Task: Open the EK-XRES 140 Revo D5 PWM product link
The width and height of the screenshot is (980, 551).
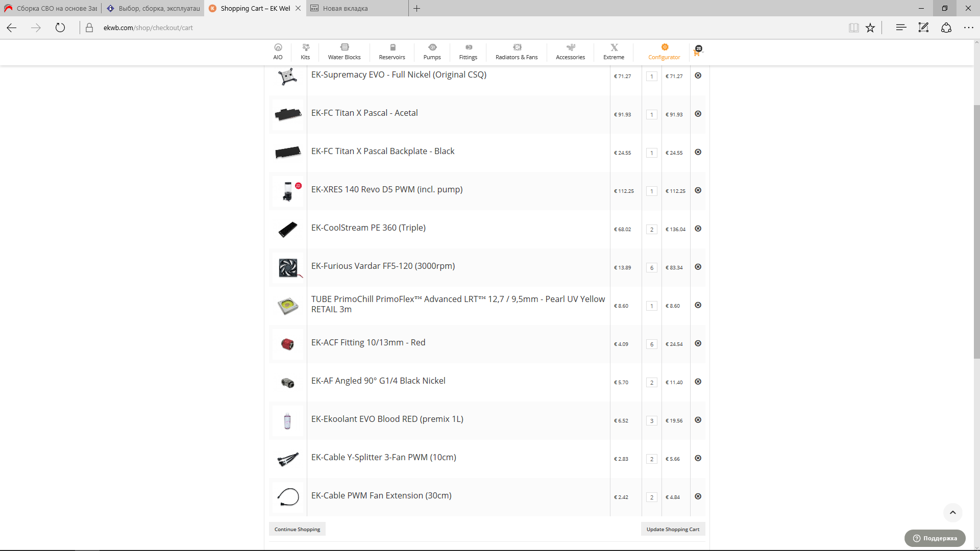Action: tap(386, 189)
